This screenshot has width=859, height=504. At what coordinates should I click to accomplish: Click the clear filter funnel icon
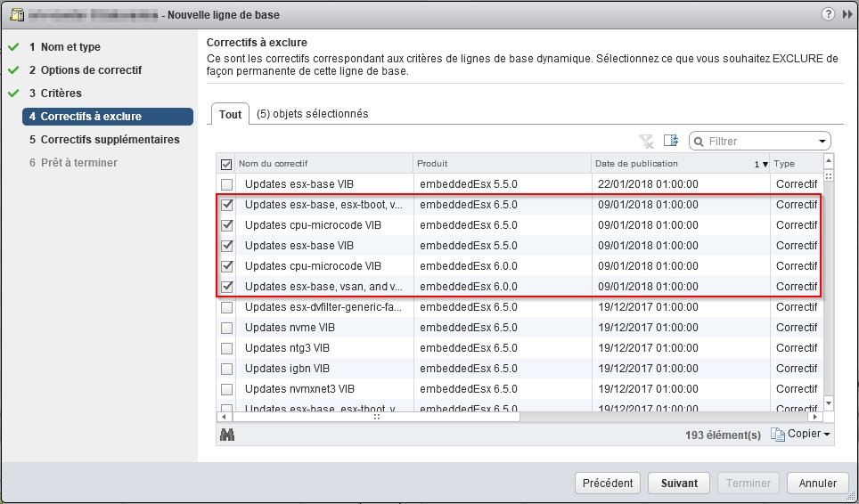point(647,142)
